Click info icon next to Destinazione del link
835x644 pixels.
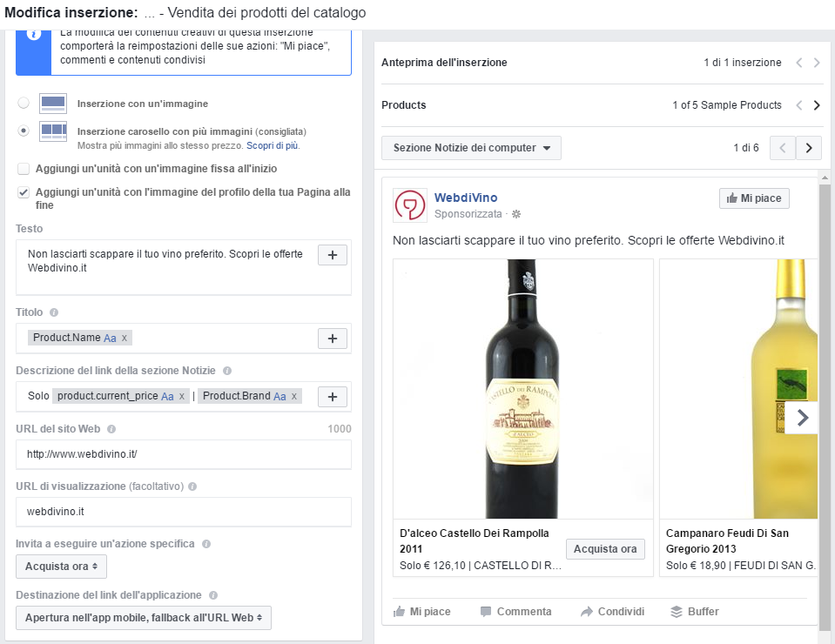click(213, 595)
